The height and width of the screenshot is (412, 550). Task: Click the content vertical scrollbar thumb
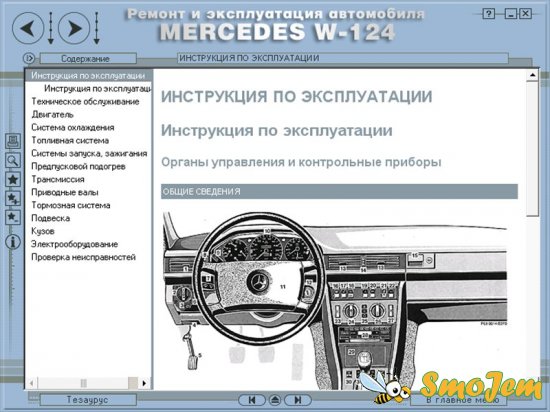tap(532, 148)
